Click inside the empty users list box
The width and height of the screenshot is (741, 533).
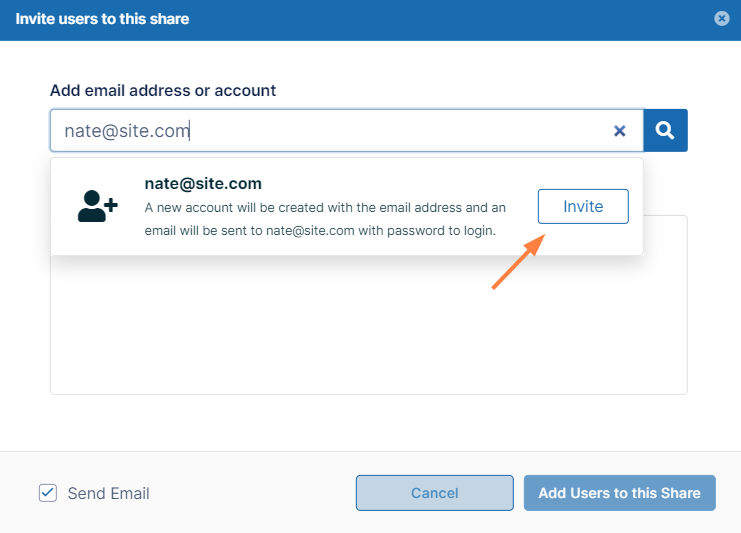pos(368,330)
